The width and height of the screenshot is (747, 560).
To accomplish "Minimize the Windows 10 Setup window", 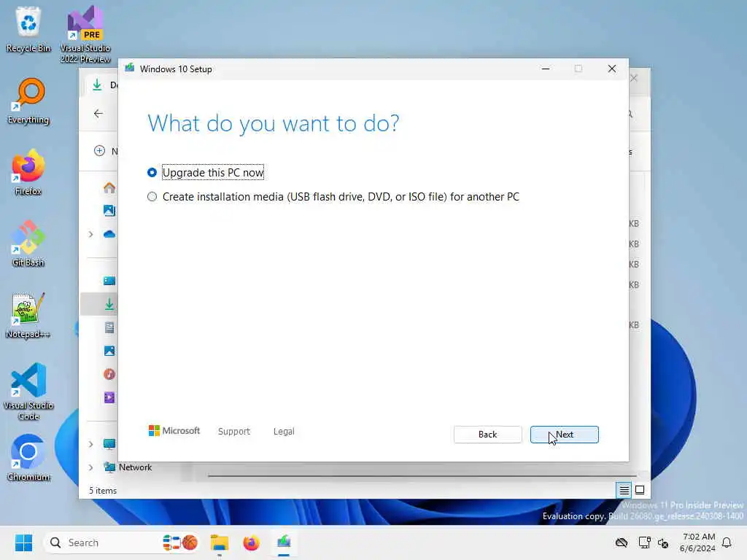I will point(546,69).
